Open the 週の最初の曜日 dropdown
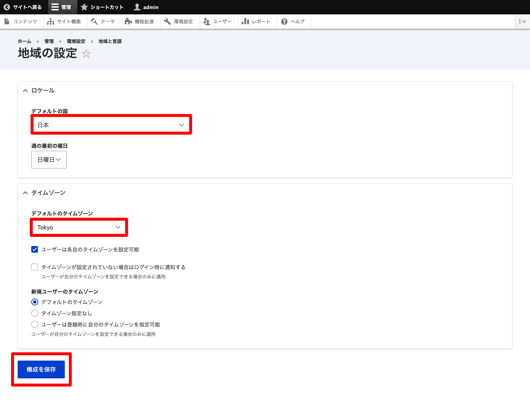Viewport: 530px width, 420px height. point(49,160)
